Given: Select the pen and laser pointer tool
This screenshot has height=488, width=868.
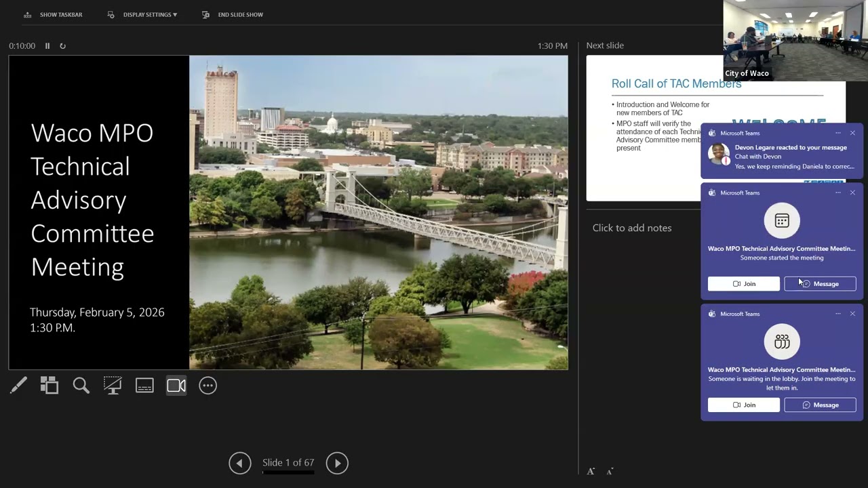Looking at the screenshot, I should click(x=18, y=386).
